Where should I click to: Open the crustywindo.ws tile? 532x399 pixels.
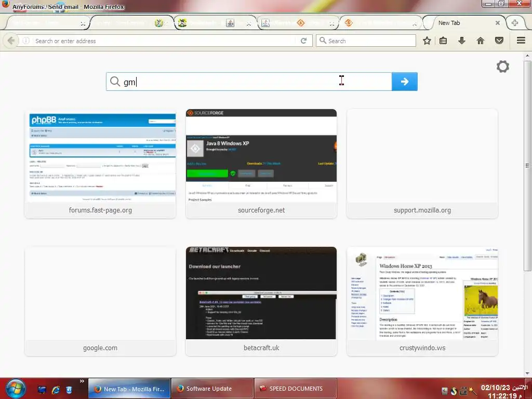[x=422, y=301]
